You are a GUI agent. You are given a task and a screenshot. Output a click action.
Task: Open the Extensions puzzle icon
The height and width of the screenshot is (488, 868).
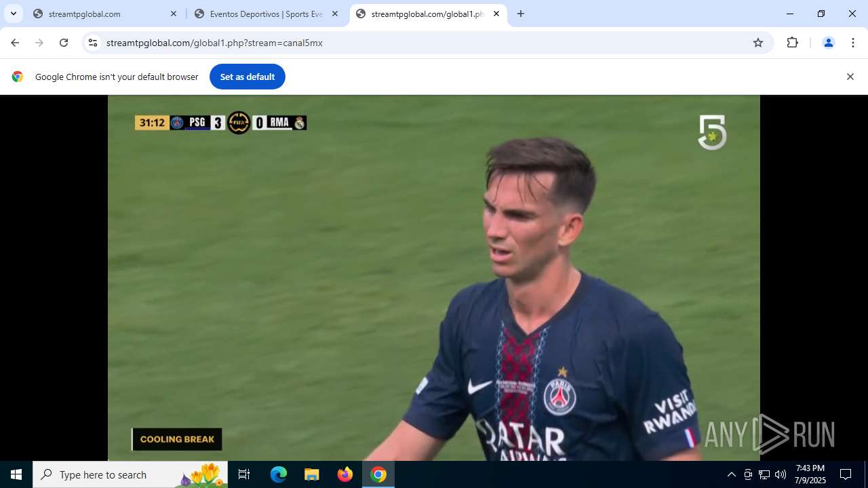(x=792, y=43)
